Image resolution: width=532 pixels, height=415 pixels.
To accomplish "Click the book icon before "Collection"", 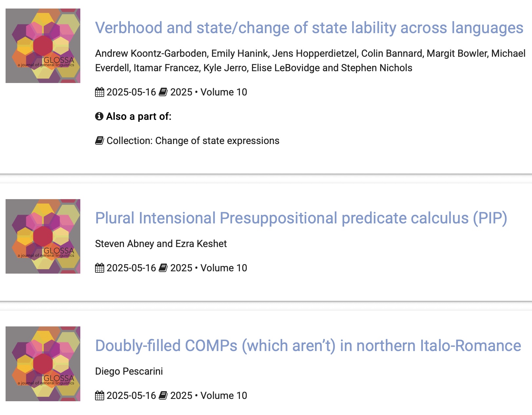I will 100,141.
